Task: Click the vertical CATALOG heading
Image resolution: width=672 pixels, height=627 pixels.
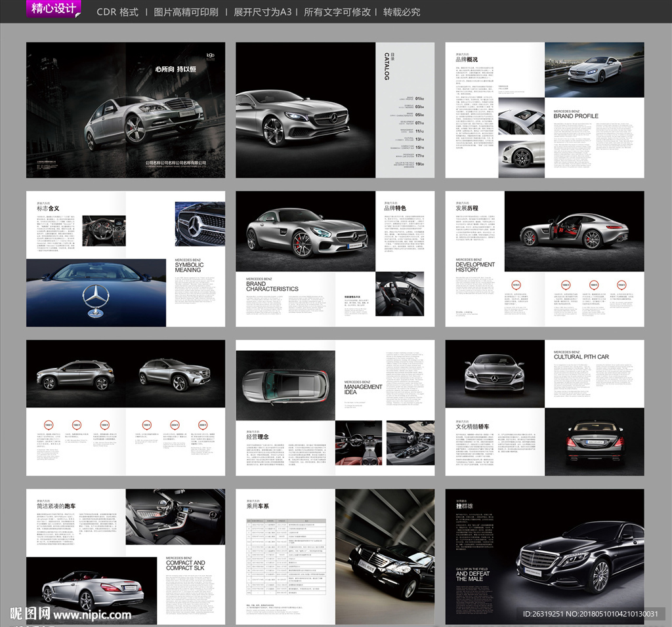Action: [387, 66]
